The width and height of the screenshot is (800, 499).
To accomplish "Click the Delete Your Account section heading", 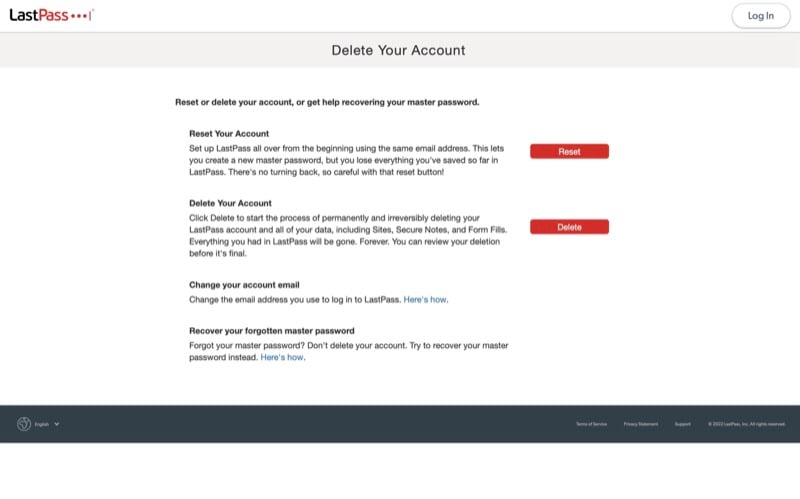I will (x=231, y=203).
